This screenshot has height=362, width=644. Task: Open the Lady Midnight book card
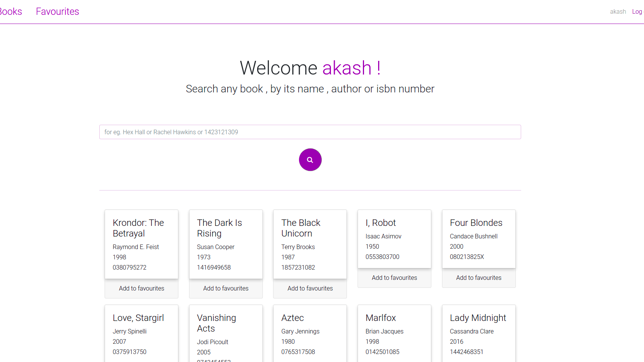[x=479, y=333]
